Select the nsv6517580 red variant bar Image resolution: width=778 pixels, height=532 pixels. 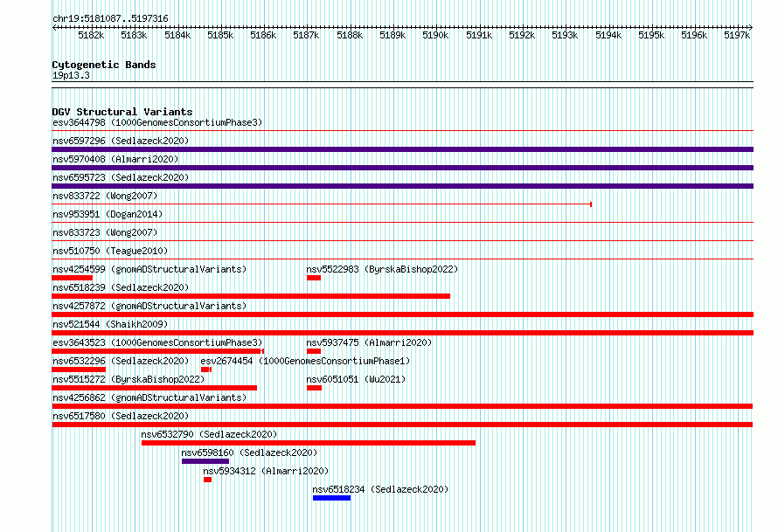click(x=402, y=425)
